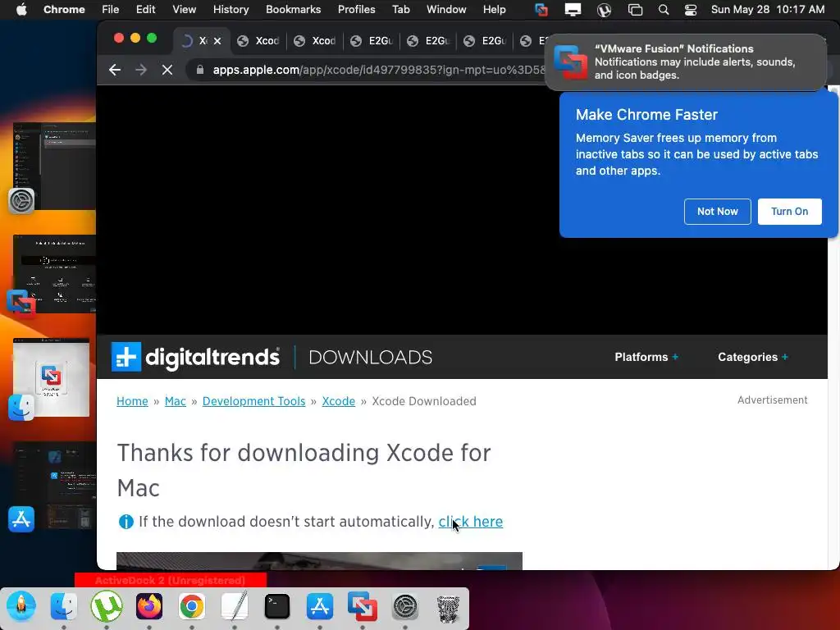Follow the Xcode breadcrumb link
This screenshot has width=840, height=630.
(339, 401)
